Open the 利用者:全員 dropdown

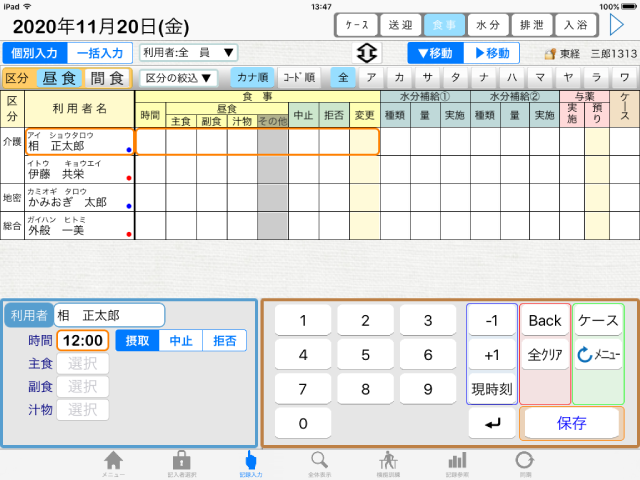189,53
